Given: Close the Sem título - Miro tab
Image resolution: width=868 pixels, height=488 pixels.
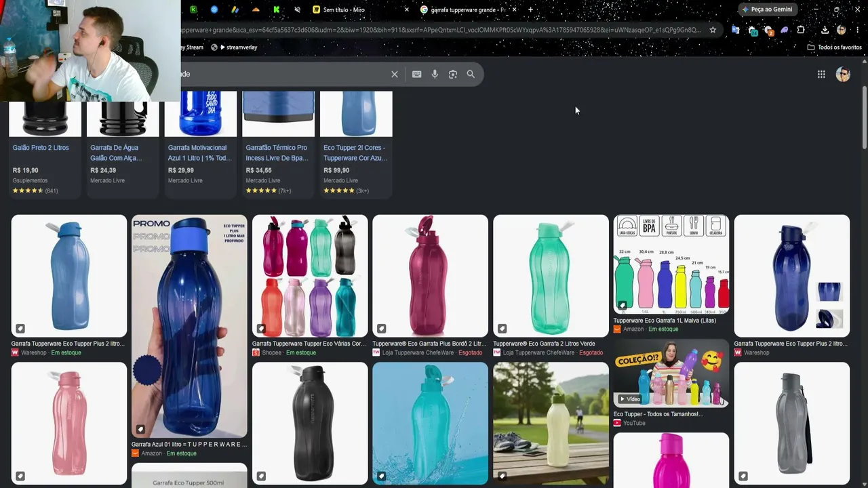Looking at the screenshot, I should (407, 9).
